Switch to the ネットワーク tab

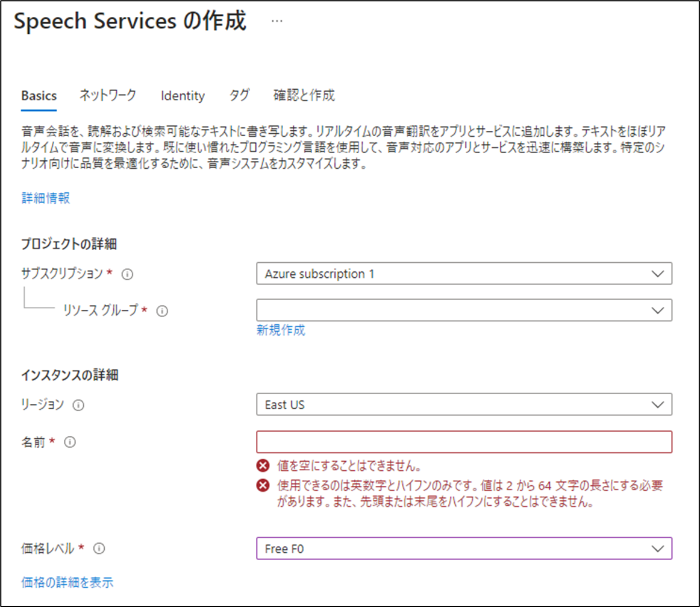tap(108, 95)
